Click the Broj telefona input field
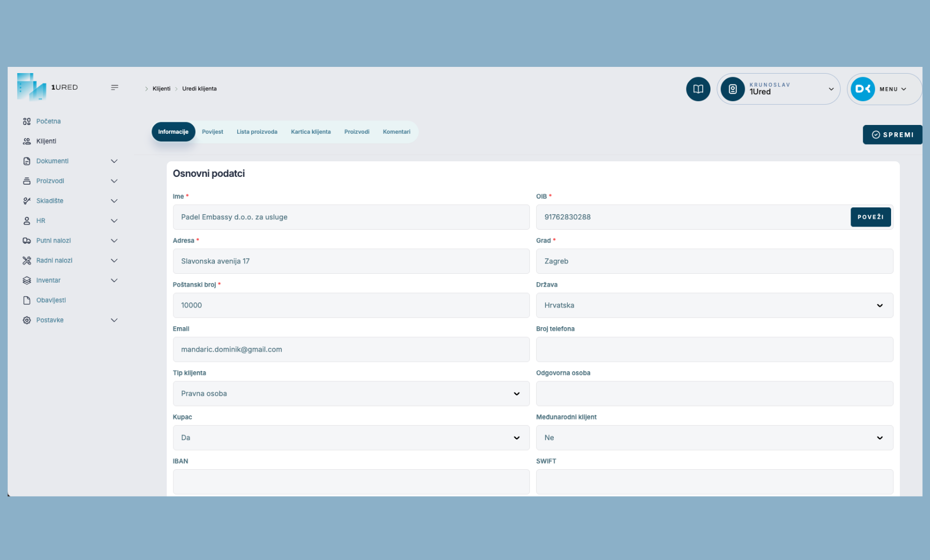The height and width of the screenshot is (560, 930). [x=714, y=349]
